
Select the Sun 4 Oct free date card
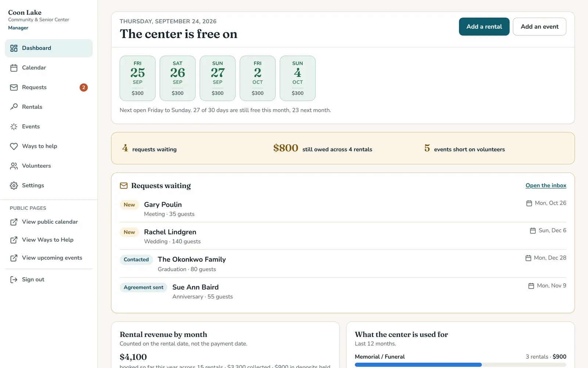point(298,78)
